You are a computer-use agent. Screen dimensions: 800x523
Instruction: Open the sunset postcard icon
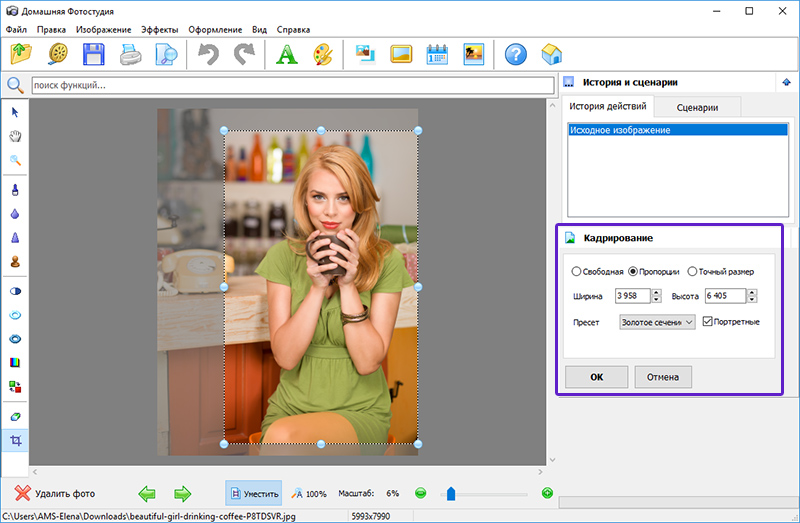tap(473, 54)
